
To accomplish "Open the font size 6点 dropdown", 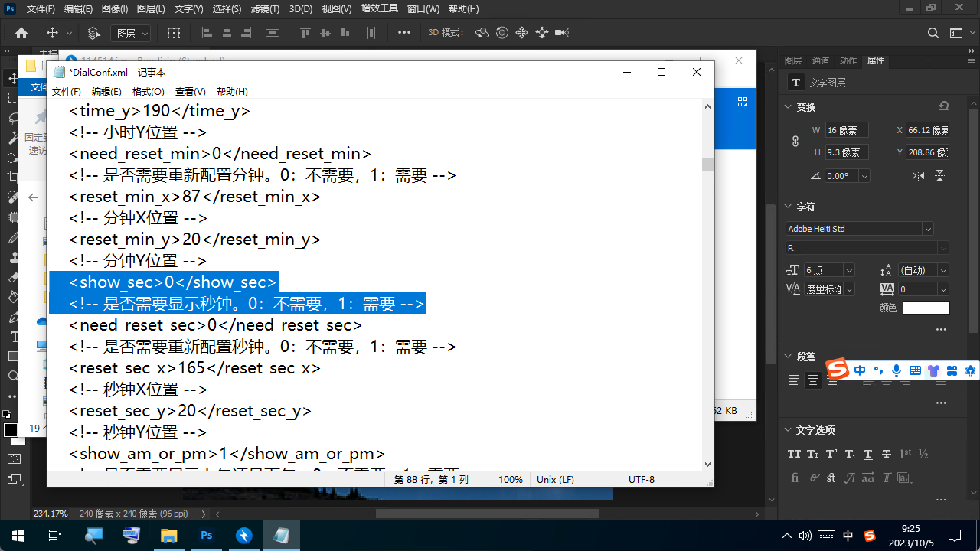I will point(848,270).
